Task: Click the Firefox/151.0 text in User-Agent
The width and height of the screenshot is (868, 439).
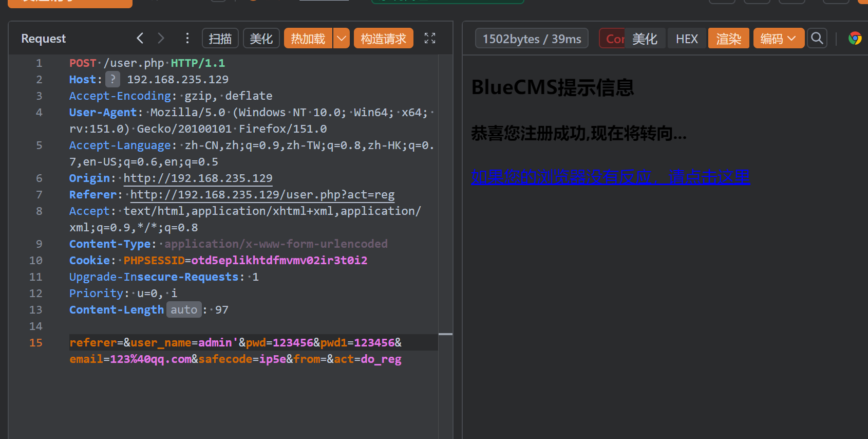Action: click(283, 129)
